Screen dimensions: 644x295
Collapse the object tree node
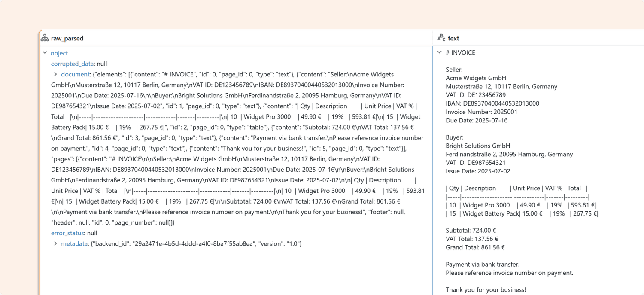(x=45, y=53)
